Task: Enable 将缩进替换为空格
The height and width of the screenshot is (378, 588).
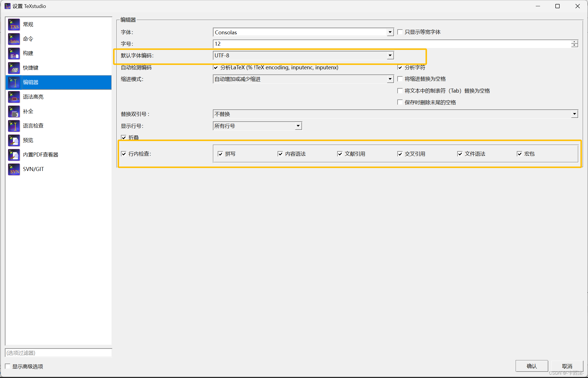Action: [400, 79]
